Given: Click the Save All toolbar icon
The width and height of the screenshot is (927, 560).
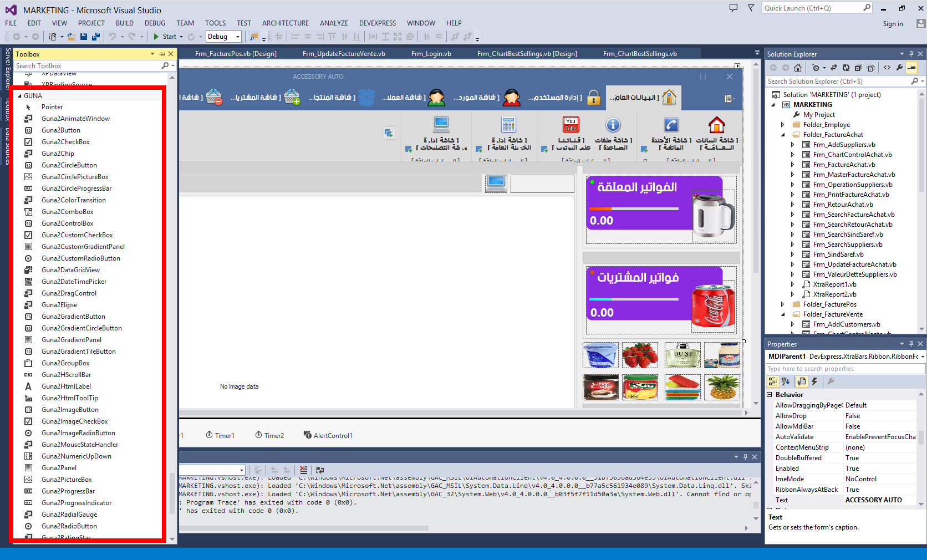Looking at the screenshot, I should [x=95, y=37].
